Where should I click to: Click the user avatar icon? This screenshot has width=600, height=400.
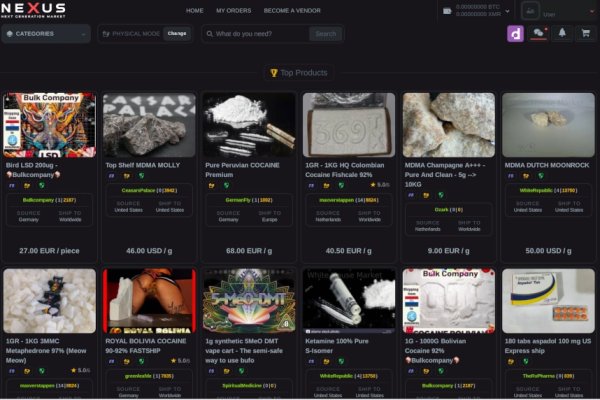coord(530,11)
